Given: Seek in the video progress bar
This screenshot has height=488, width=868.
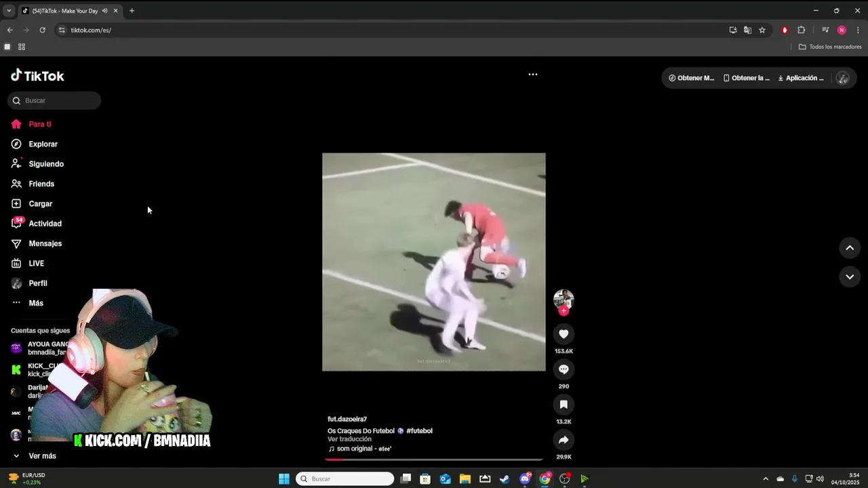Looking at the screenshot, I should pos(434,460).
